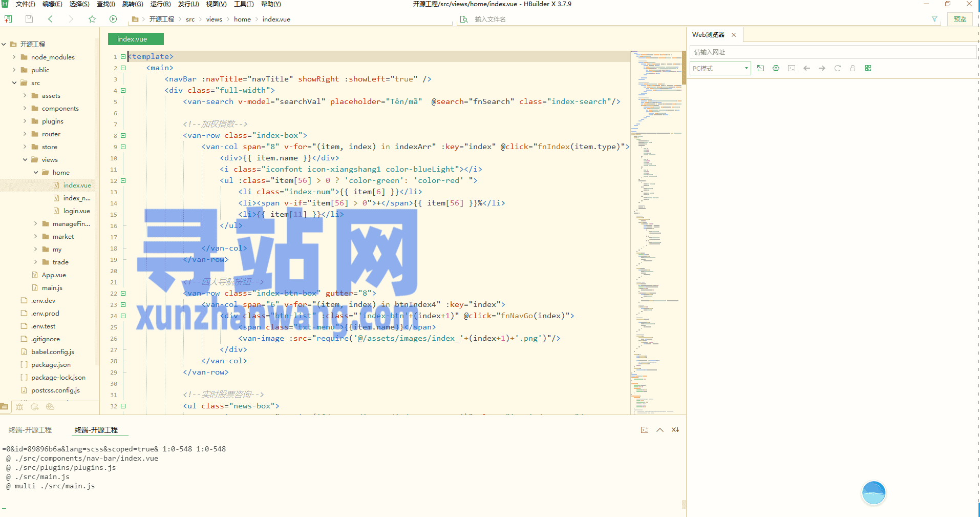This screenshot has height=517, width=980.
Task: Open browser settings gear icon
Action: pos(776,68)
